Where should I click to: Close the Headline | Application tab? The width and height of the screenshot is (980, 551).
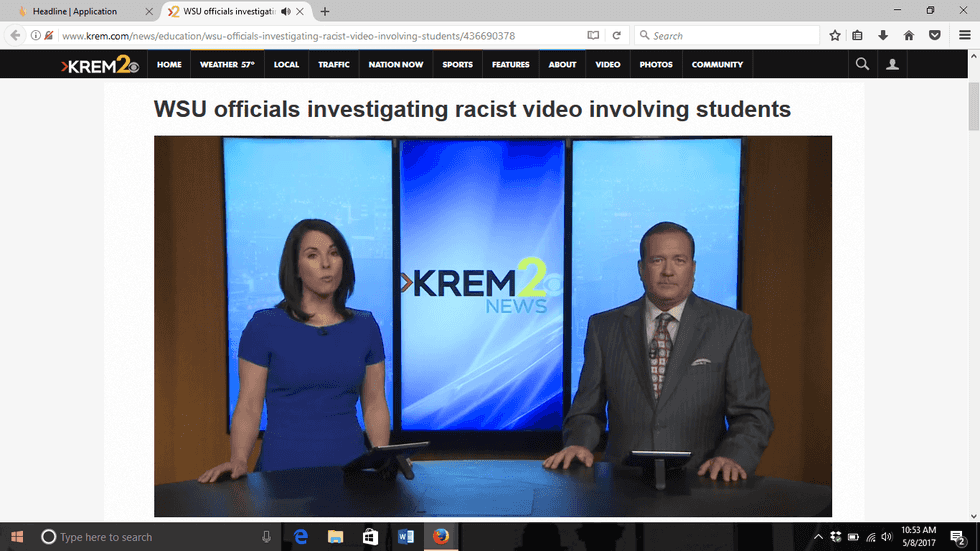coord(149,11)
